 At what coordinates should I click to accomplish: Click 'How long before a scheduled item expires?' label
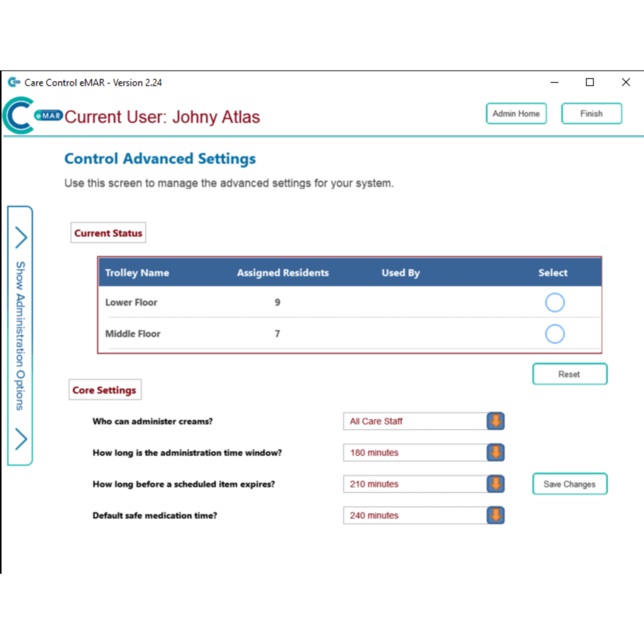pyautogui.click(x=184, y=484)
